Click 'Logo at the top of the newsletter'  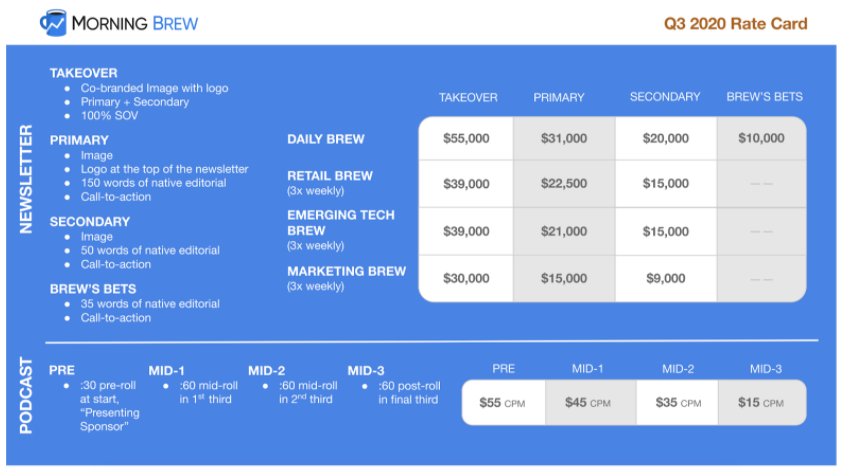click(x=164, y=169)
